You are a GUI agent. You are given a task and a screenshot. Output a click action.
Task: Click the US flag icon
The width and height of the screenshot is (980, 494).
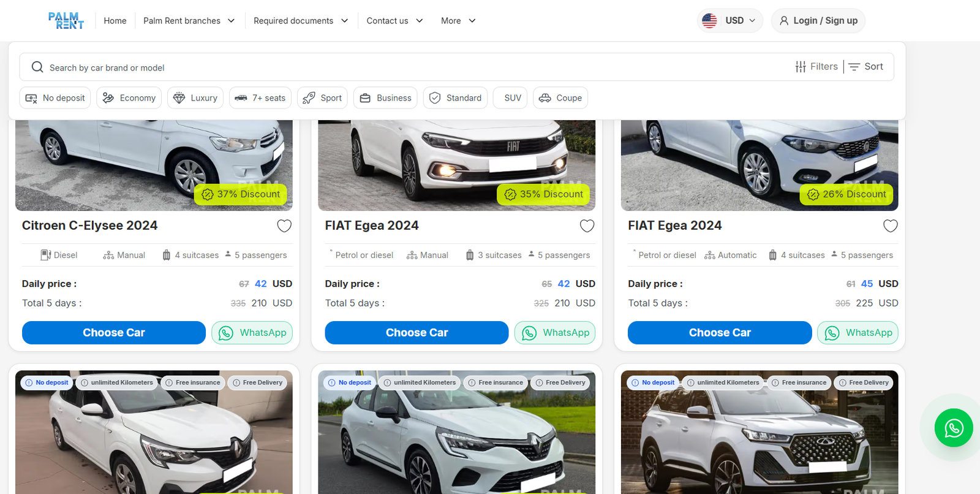pyautogui.click(x=709, y=20)
